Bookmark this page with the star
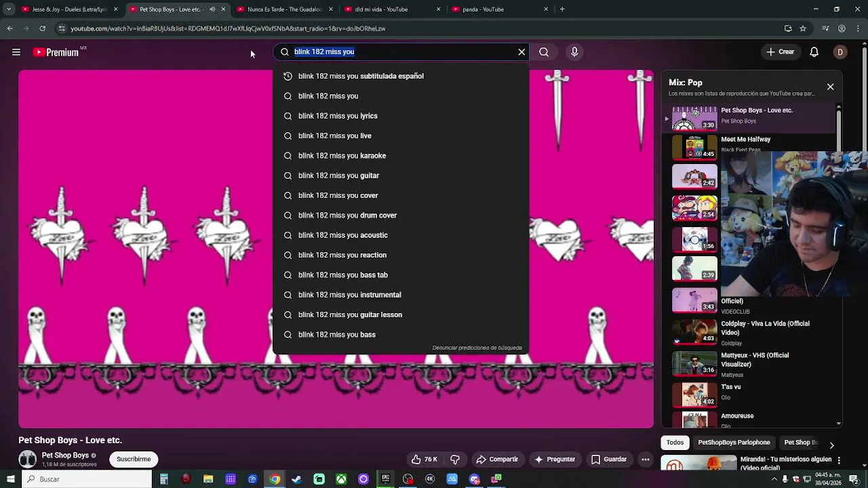The image size is (868, 488). pos(803,28)
